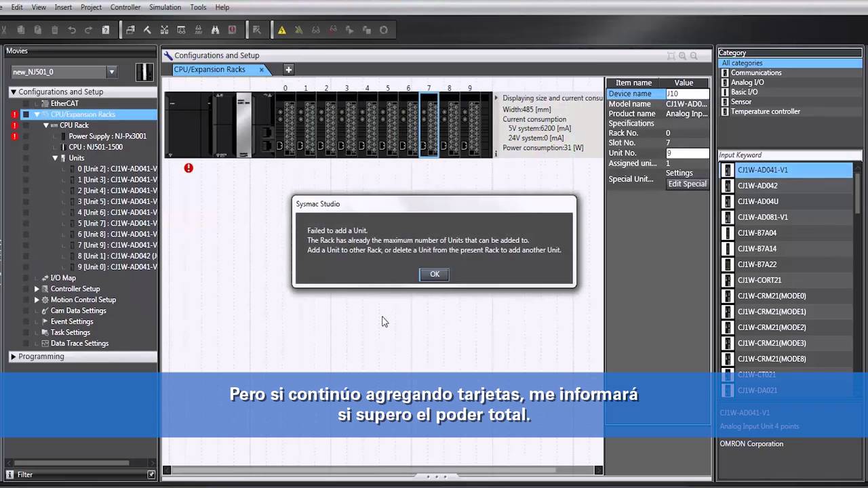Screen dimensions: 868x488
Task: Click the red error marker beside CPU Rack
Action: (14, 125)
